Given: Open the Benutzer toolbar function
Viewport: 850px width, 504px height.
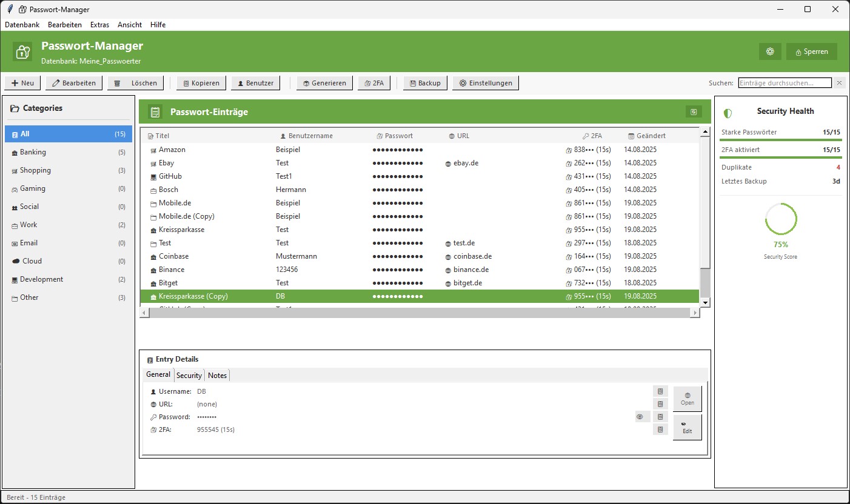Looking at the screenshot, I should click(255, 83).
